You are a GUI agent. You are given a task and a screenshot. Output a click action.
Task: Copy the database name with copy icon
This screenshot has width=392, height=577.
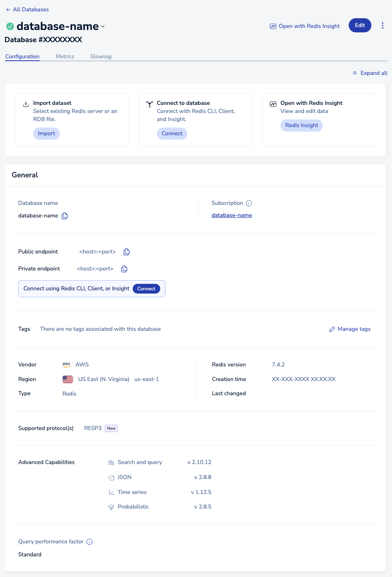coord(65,216)
